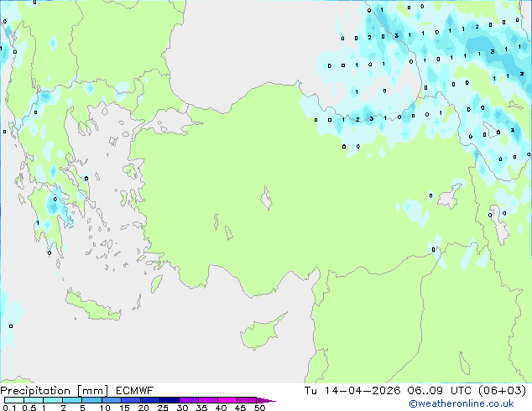Click the '50' legend scale value

point(259,408)
